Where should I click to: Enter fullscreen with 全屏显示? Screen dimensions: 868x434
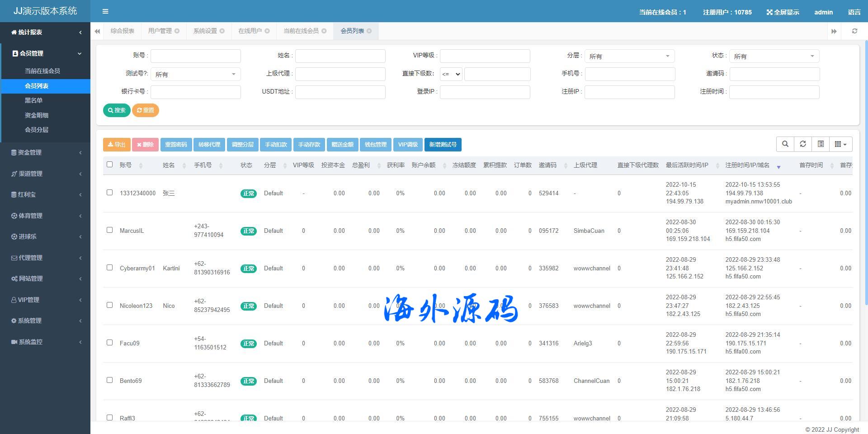(x=783, y=12)
